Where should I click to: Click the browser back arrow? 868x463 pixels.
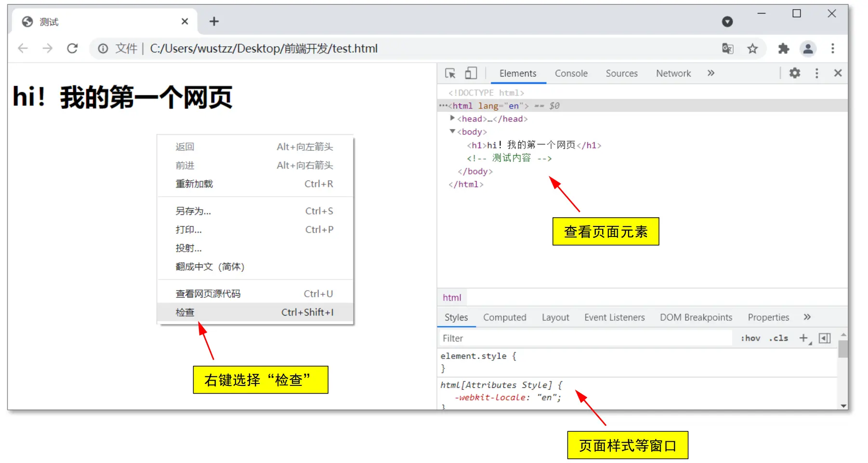point(23,48)
